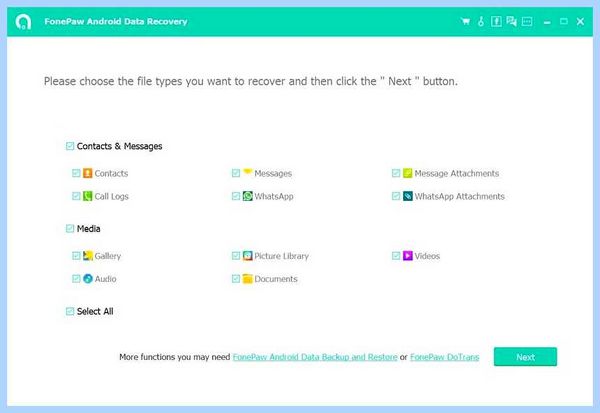
Task: Uncheck the Message Attachments checkbox
Action: [396, 173]
